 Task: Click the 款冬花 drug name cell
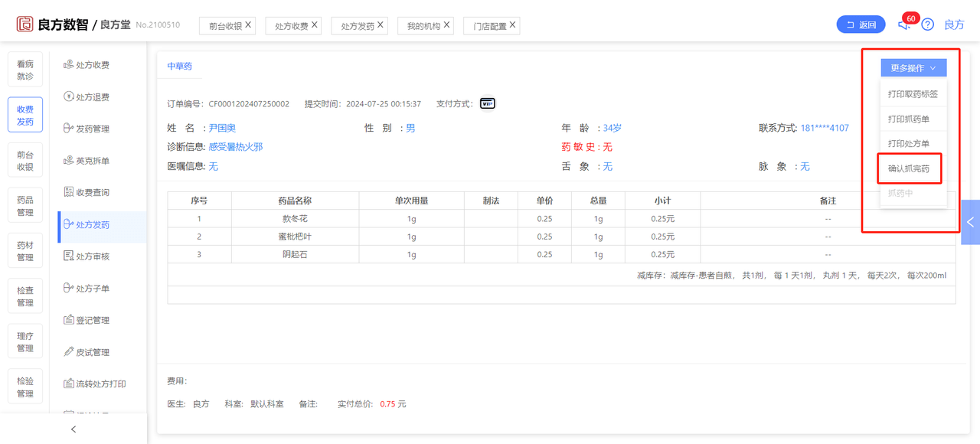tap(295, 218)
